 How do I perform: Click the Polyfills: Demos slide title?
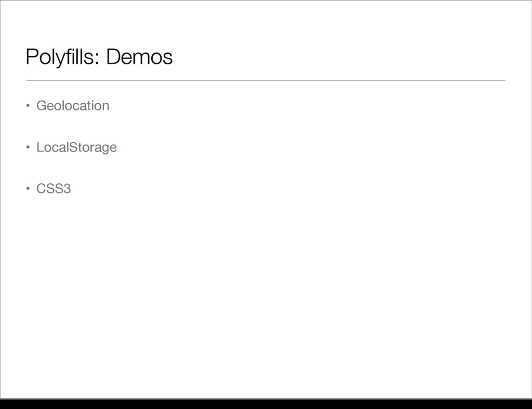coord(99,57)
